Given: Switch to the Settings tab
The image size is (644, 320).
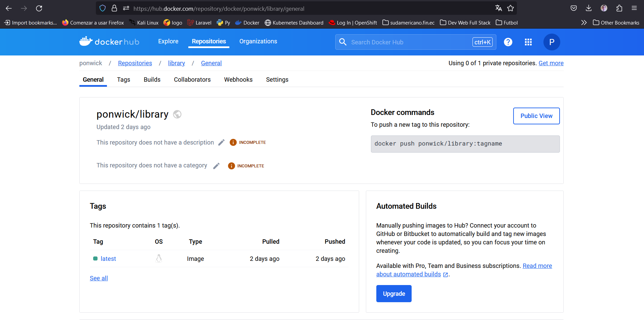Looking at the screenshot, I should [277, 80].
